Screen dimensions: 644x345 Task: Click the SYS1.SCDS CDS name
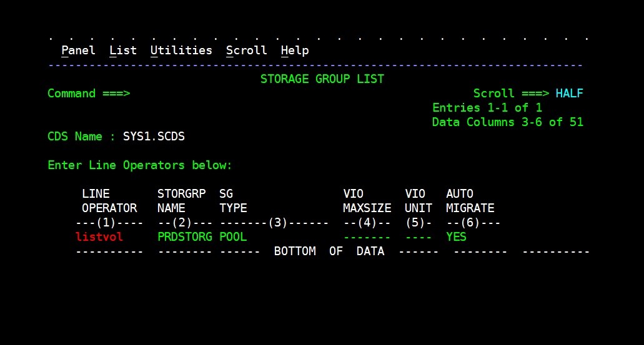tap(154, 137)
